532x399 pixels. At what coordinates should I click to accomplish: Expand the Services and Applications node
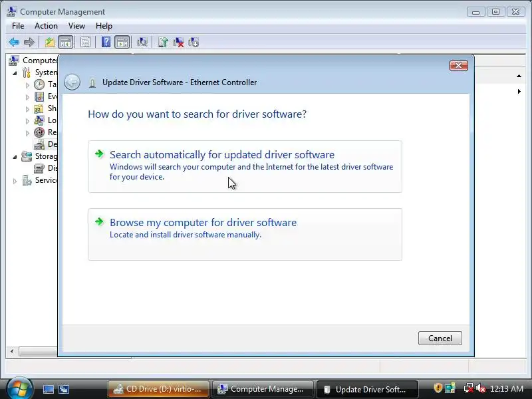click(x=15, y=181)
